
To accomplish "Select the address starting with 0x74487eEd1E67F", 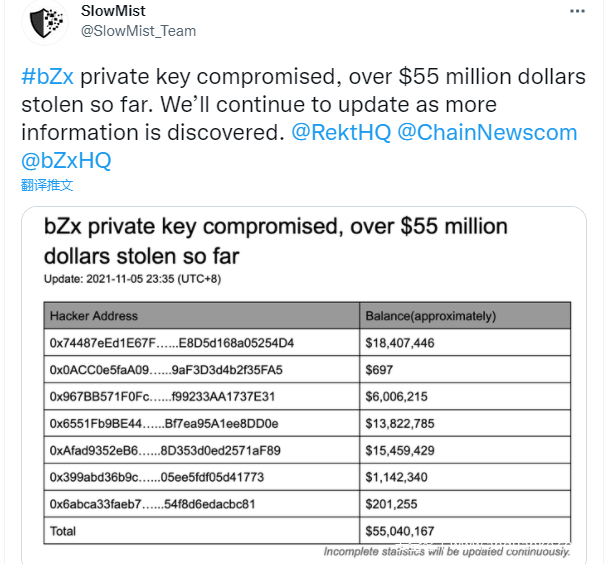I will click(x=171, y=343).
